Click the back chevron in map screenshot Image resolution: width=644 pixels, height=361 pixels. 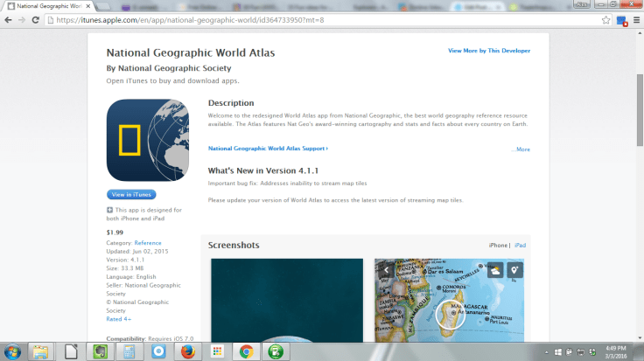tap(386, 270)
